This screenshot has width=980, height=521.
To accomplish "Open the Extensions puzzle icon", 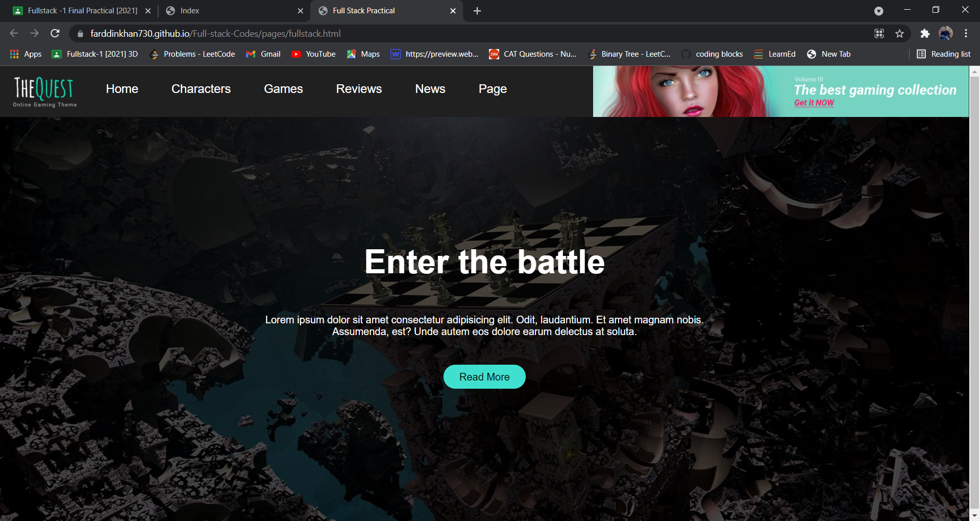I will click(925, 34).
